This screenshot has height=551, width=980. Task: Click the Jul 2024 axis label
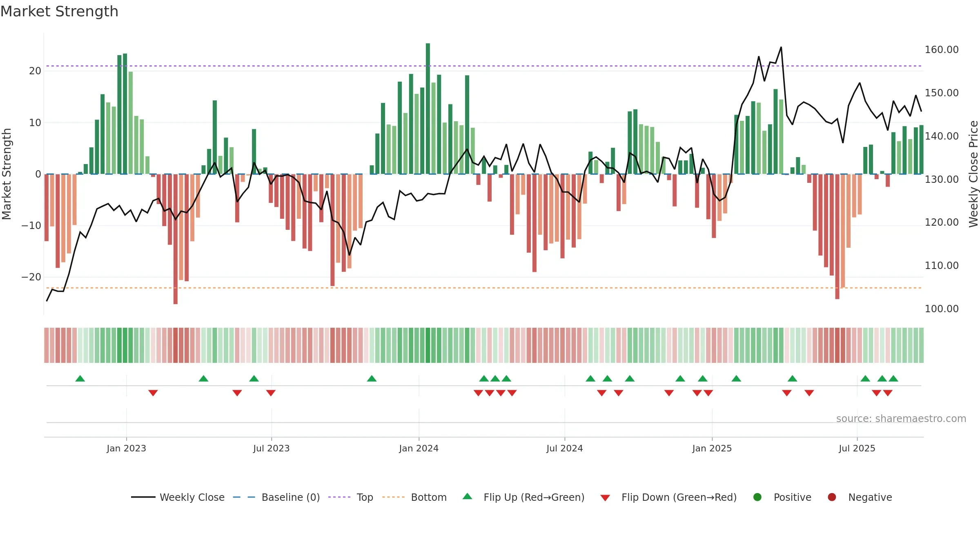[x=565, y=448]
